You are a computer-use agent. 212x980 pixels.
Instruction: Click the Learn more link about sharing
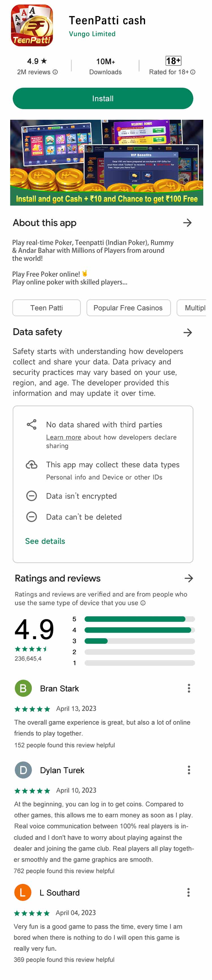64,437
